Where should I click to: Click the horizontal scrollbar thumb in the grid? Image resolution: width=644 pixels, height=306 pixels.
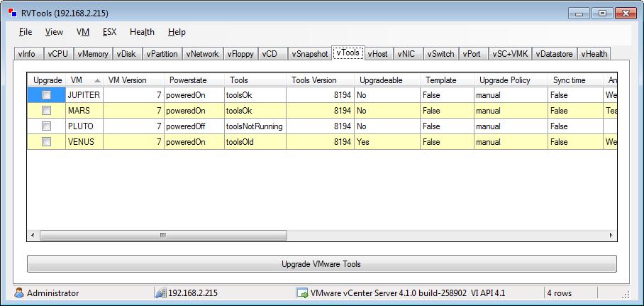[163, 235]
